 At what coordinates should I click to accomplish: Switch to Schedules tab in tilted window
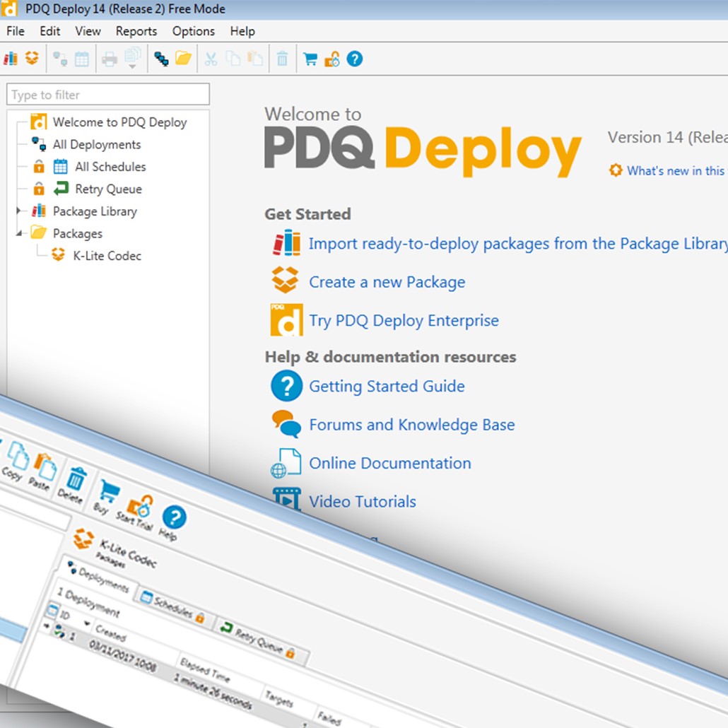(172, 607)
